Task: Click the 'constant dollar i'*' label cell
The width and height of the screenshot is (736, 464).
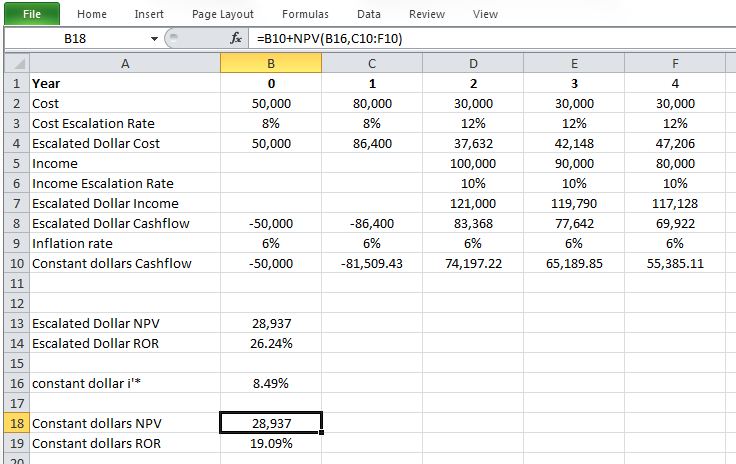Action: (125, 383)
